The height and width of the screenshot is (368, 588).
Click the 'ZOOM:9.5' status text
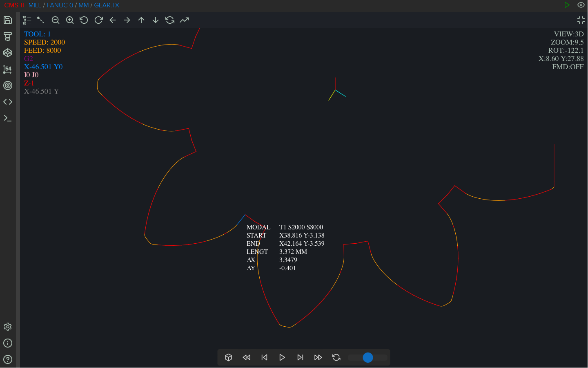point(567,42)
